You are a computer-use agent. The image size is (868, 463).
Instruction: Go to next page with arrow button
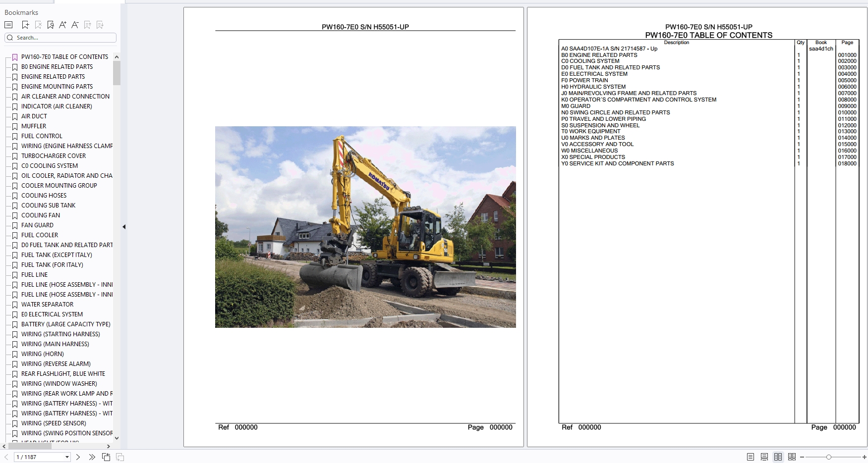(x=78, y=457)
